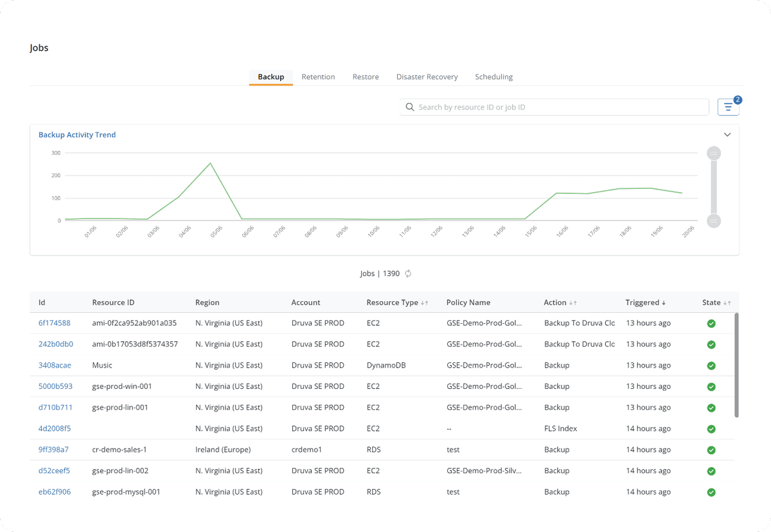Open the DynamoDB job 3408acae
This screenshot has width=771, height=532.
[x=54, y=365]
